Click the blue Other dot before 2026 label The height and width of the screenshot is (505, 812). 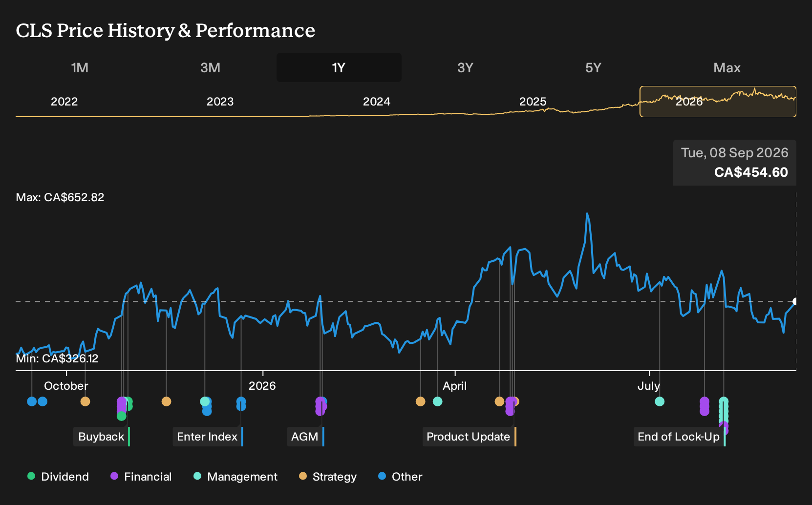(241, 401)
